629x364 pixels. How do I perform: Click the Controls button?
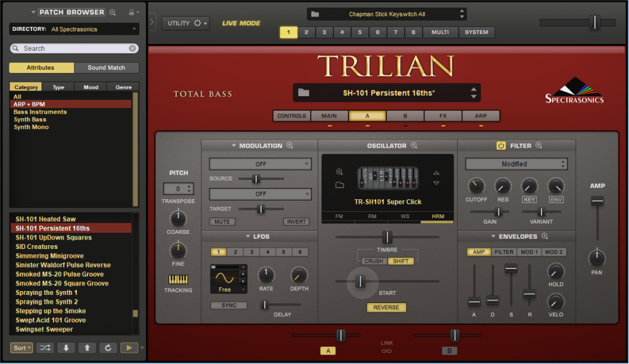click(292, 116)
